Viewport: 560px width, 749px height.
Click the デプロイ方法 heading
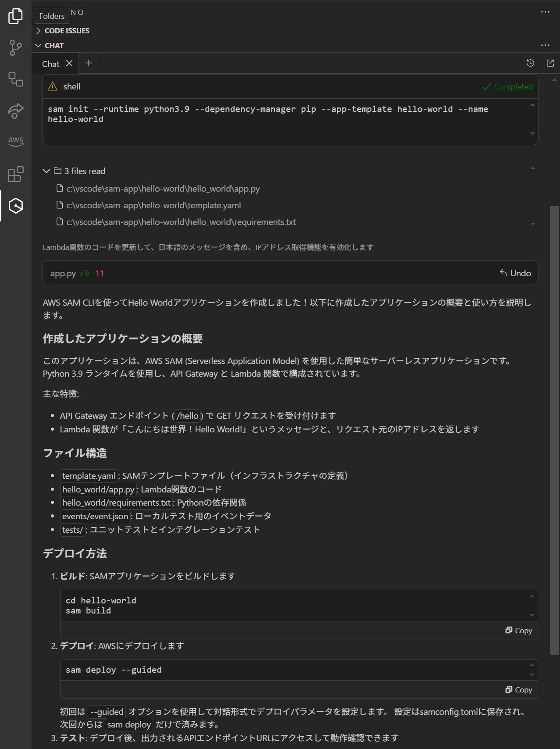75,553
